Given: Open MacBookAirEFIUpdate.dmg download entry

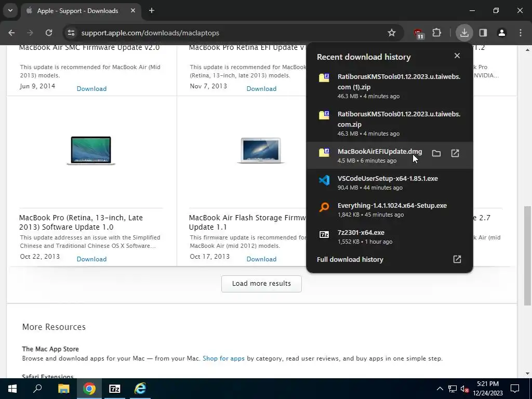Looking at the screenshot, I should [x=390, y=155].
